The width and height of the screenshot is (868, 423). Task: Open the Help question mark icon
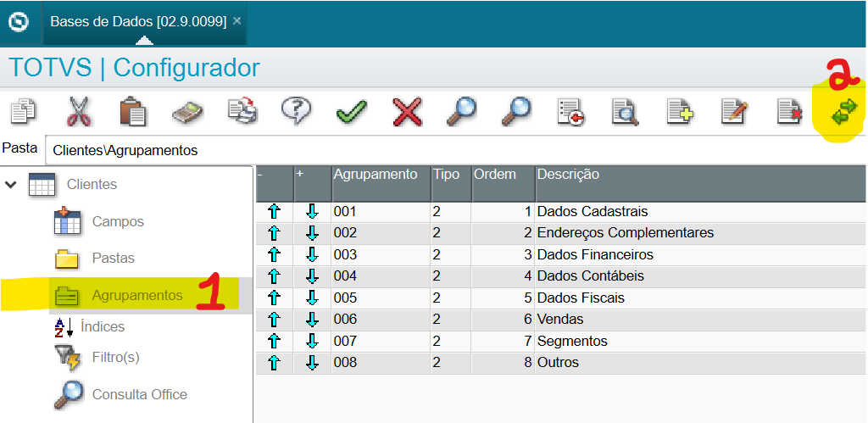pyautogui.click(x=297, y=111)
